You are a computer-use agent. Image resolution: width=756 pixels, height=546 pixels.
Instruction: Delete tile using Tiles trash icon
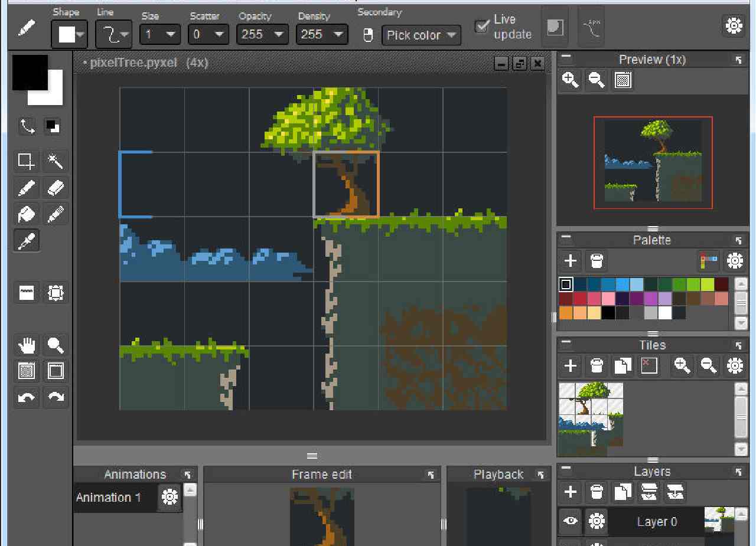597,365
